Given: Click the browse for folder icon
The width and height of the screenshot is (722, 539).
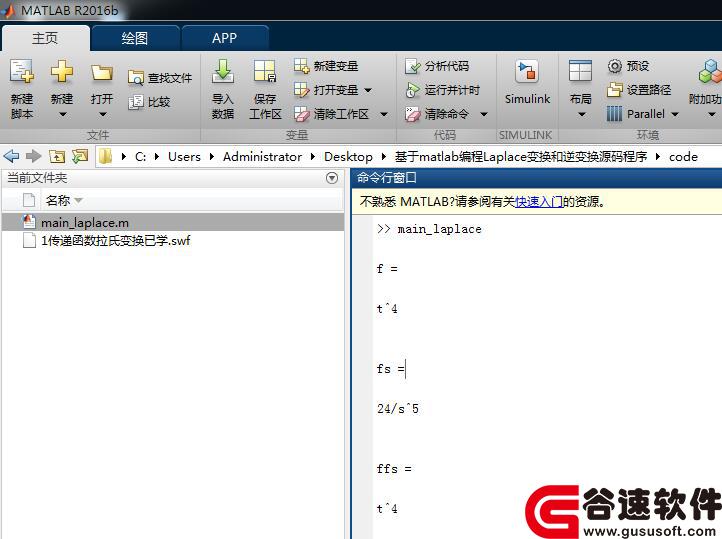Looking at the screenshot, I should pyautogui.click(x=80, y=156).
